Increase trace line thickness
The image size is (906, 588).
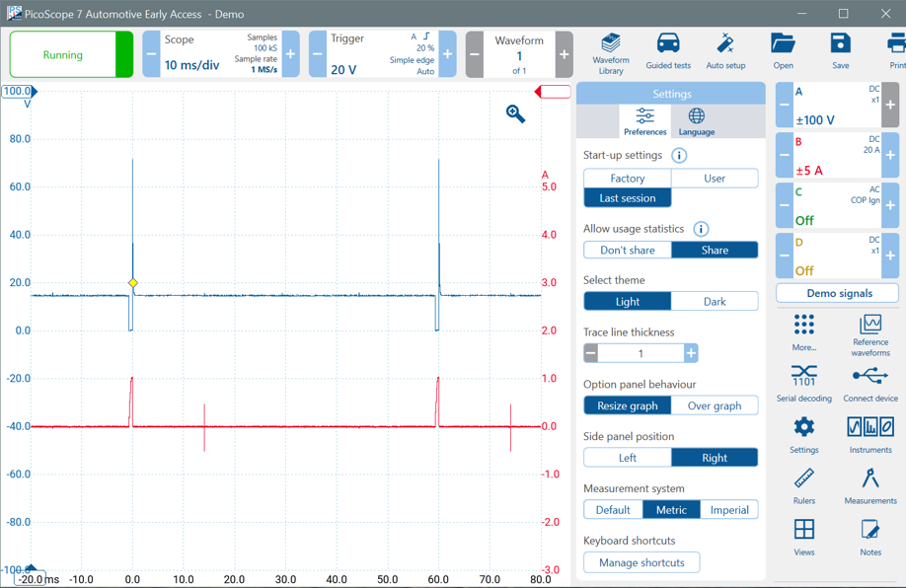pyautogui.click(x=691, y=353)
